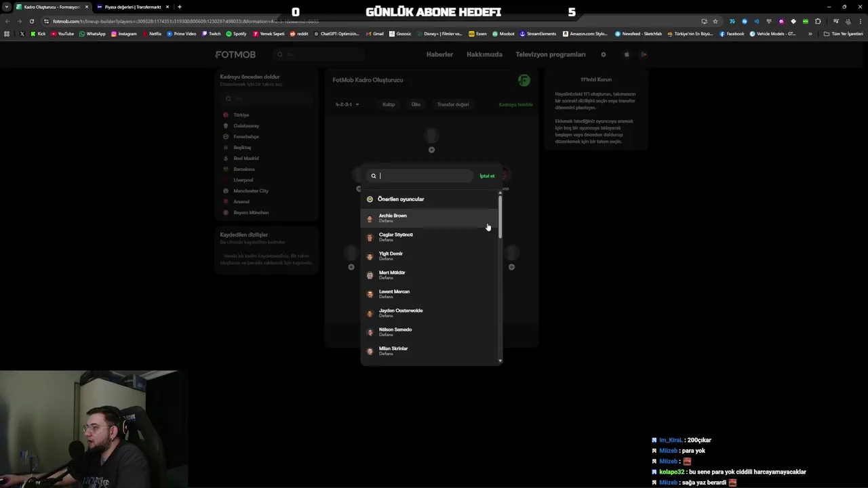The image size is (868, 488).
Task: Click the Google Play store icon
Action: click(644, 54)
